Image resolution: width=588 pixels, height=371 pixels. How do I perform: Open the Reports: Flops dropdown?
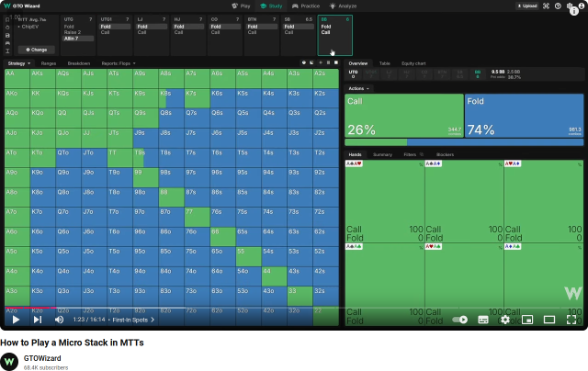pos(119,63)
